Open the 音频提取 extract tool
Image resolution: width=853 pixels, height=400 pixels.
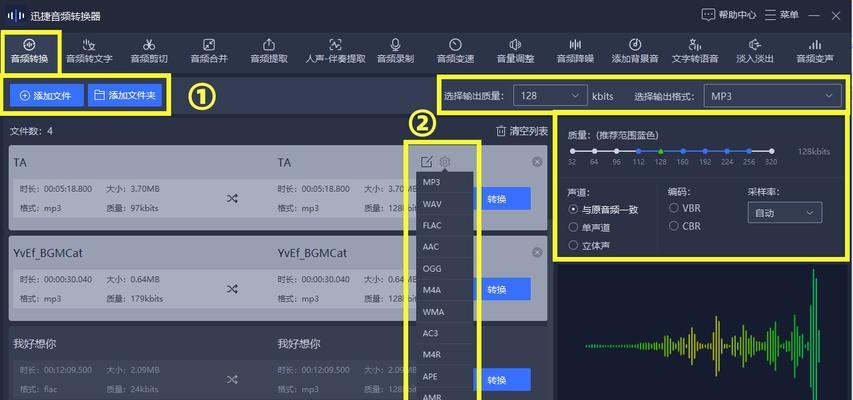pos(269,51)
